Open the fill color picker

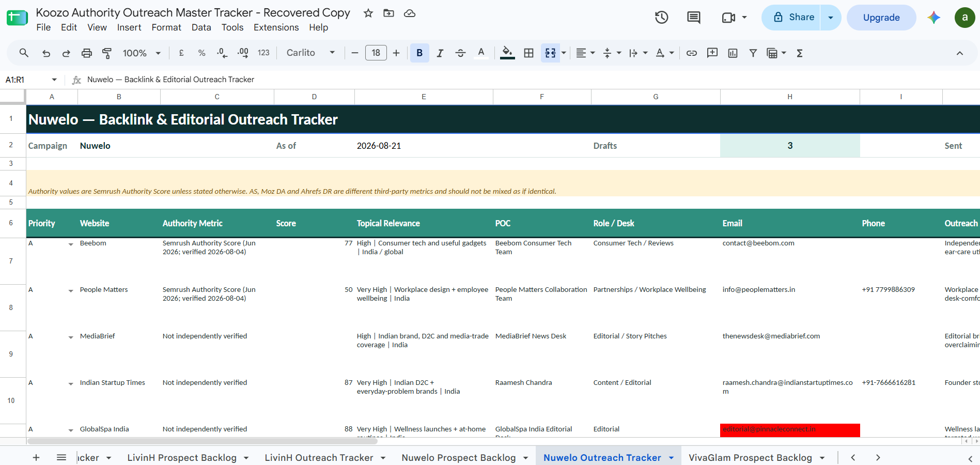507,53
